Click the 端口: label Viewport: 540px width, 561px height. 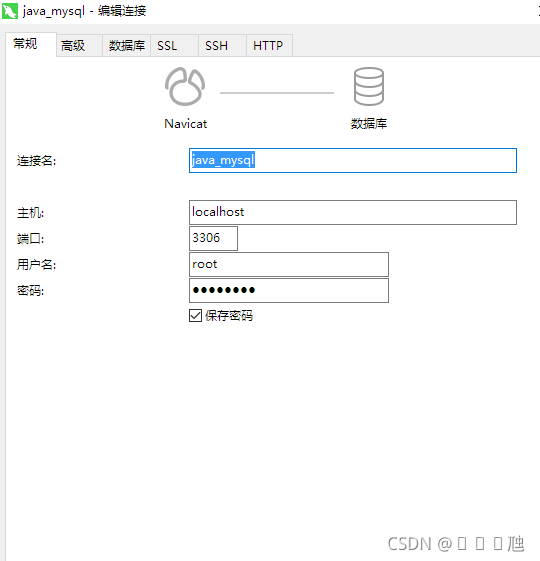[30, 239]
